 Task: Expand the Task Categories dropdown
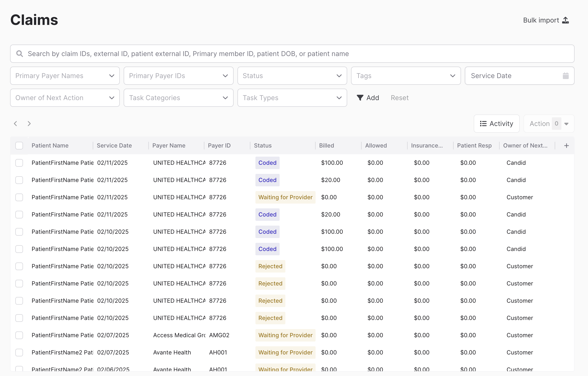(x=178, y=98)
